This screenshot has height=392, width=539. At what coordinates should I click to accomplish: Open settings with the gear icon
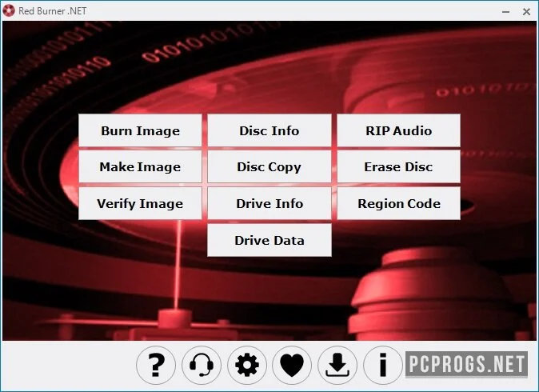point(247,365)
